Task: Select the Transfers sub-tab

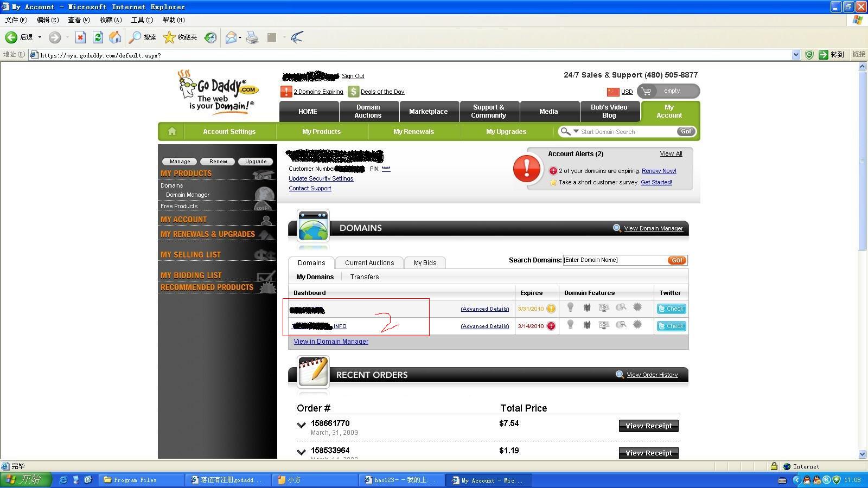Action: click(365, 277)
